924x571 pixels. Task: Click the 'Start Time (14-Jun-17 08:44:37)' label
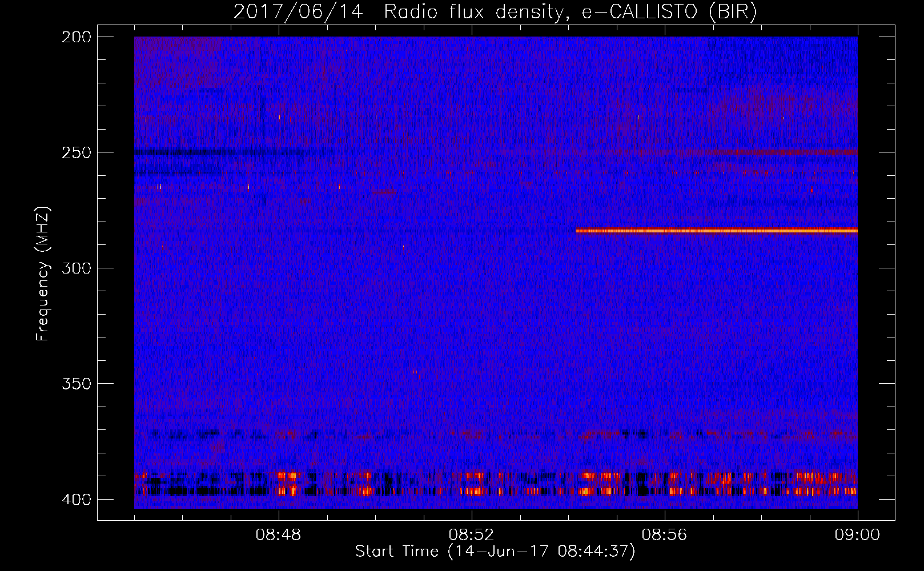coord(495,552)
